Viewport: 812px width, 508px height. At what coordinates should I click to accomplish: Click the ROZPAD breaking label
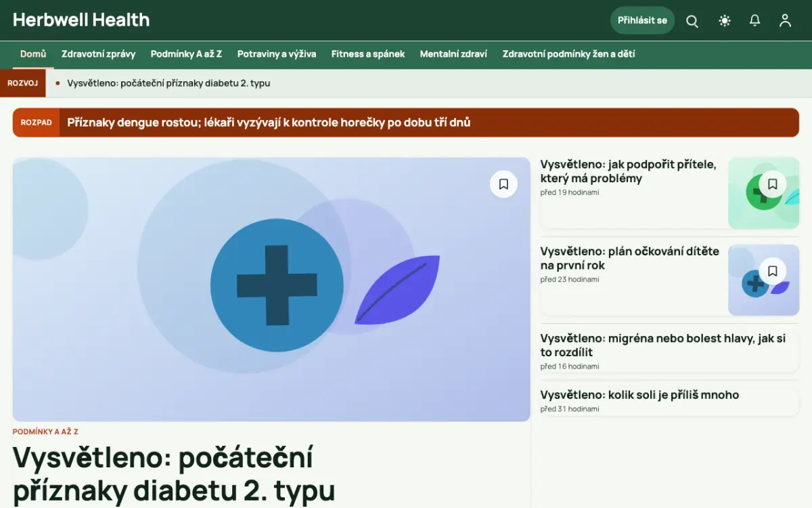37,123
